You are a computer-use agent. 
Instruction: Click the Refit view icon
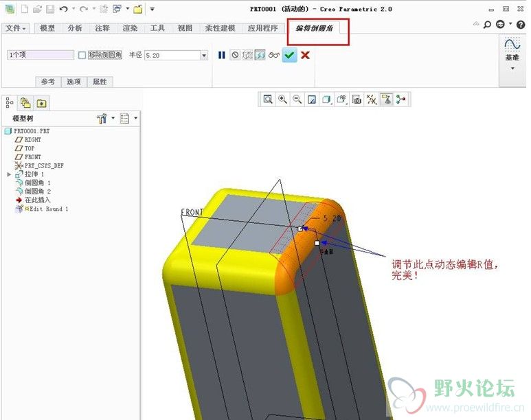tap(268, 99)
